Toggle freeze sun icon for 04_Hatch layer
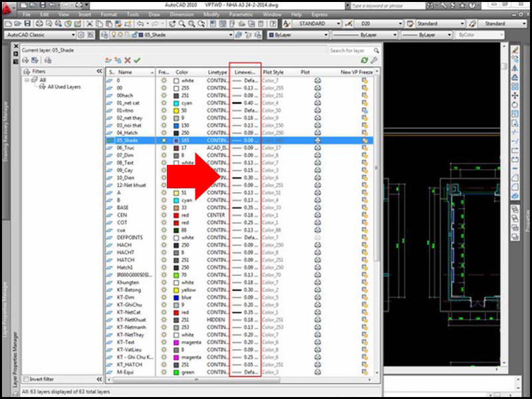 pyautogui.click(x=164, y=132)
